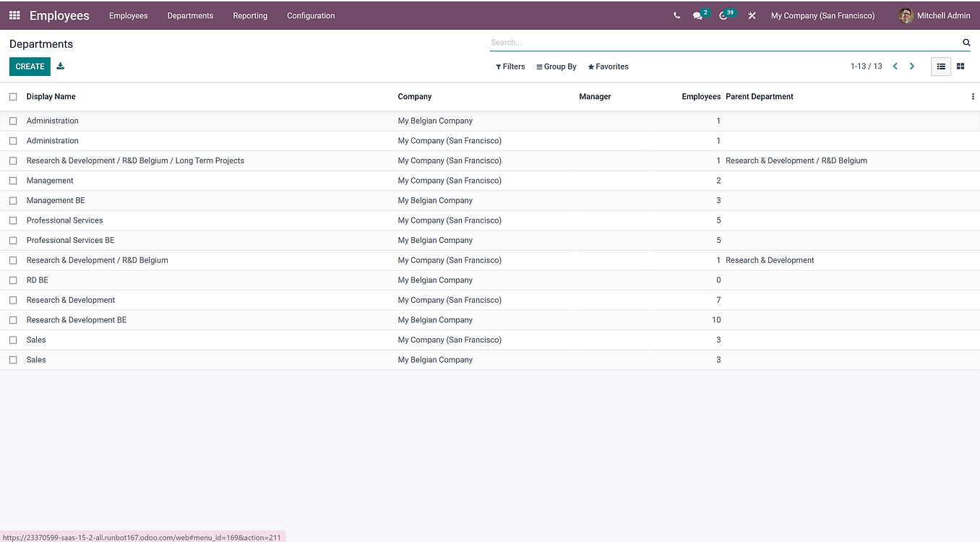Open the Favorites dropdown
This screenshot has width=980, height=542.
click(608, 66)
